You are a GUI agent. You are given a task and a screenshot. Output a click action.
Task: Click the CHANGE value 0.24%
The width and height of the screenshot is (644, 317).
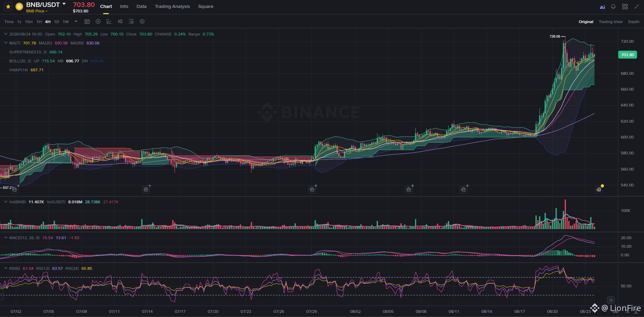tap(180, 34)
